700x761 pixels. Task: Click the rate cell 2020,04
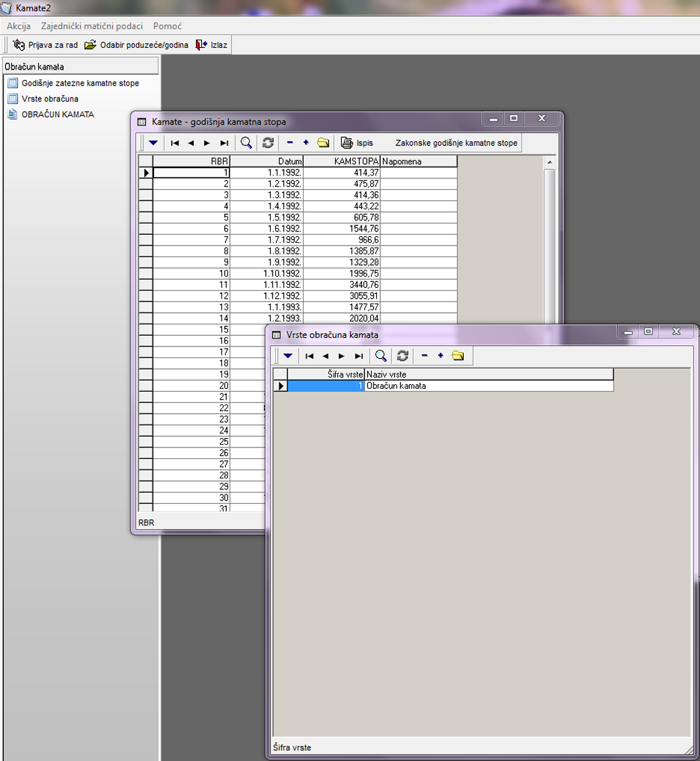click(342, 318)
